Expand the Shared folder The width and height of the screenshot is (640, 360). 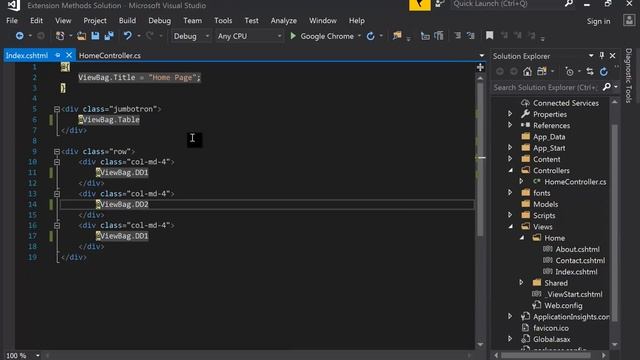coord(521,282)
